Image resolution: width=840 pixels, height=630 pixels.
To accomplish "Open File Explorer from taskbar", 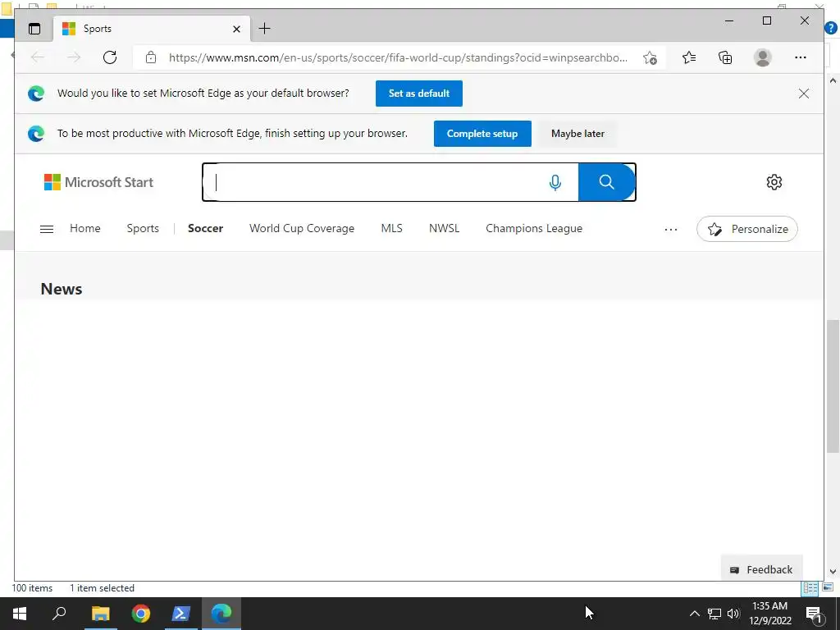I will 100,614.
